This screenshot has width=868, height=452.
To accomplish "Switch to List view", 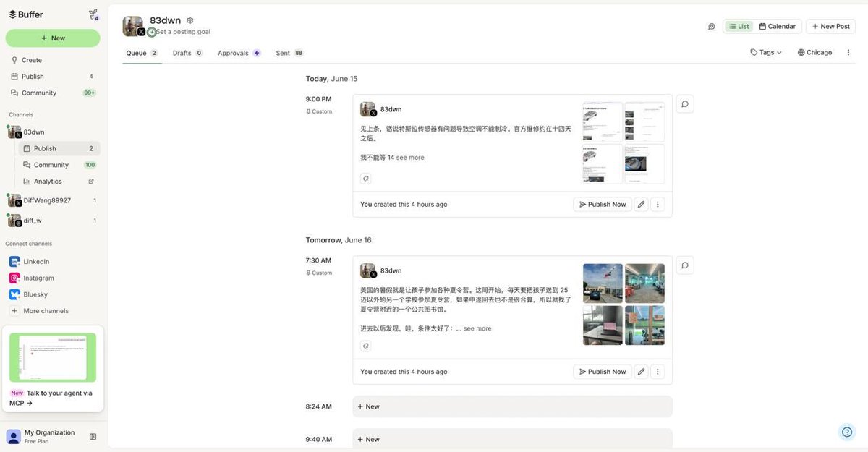I will coord(739,26).
